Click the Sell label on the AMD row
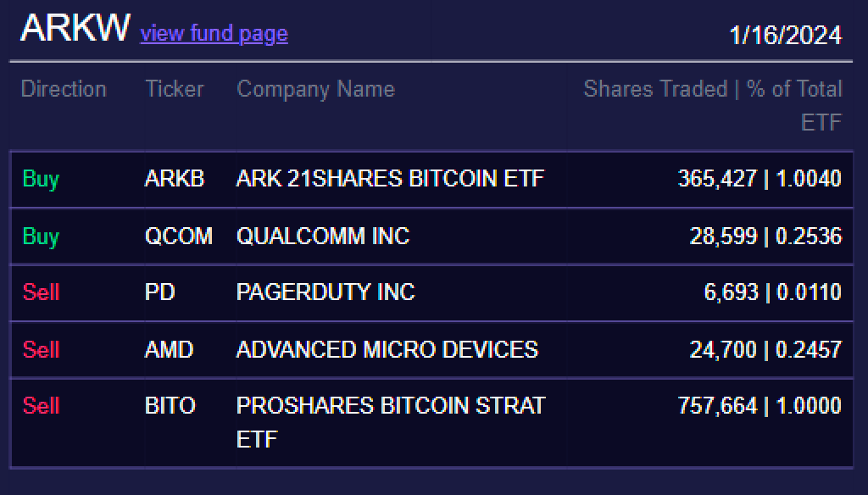 coord(40,349)
